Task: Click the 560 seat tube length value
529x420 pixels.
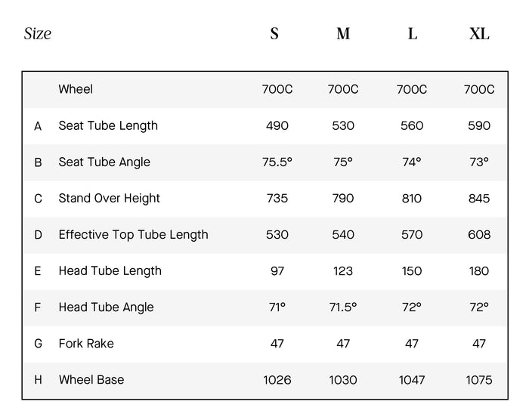Action: click(x=412, y=125)
